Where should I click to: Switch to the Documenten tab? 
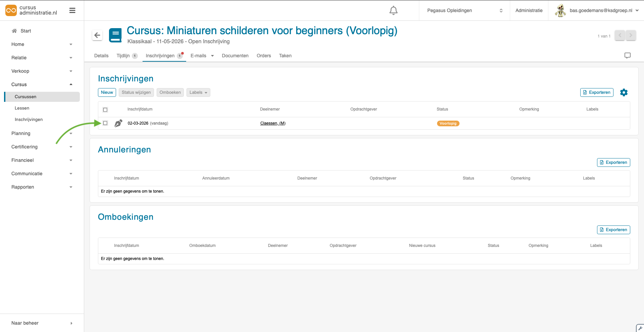(235, 56)
